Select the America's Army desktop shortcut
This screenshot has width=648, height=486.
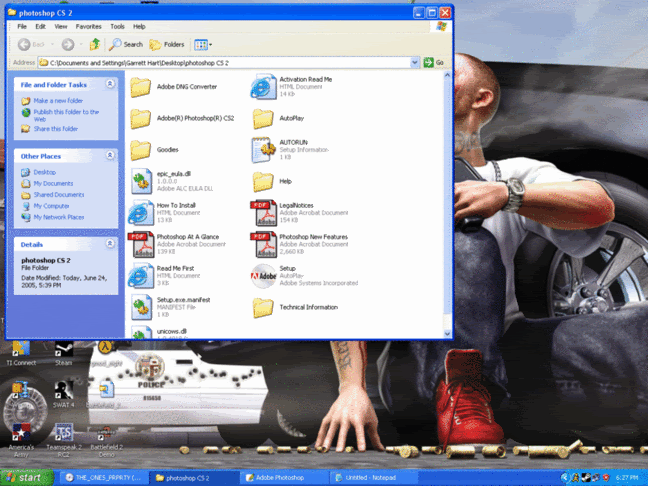coord(21,440)
